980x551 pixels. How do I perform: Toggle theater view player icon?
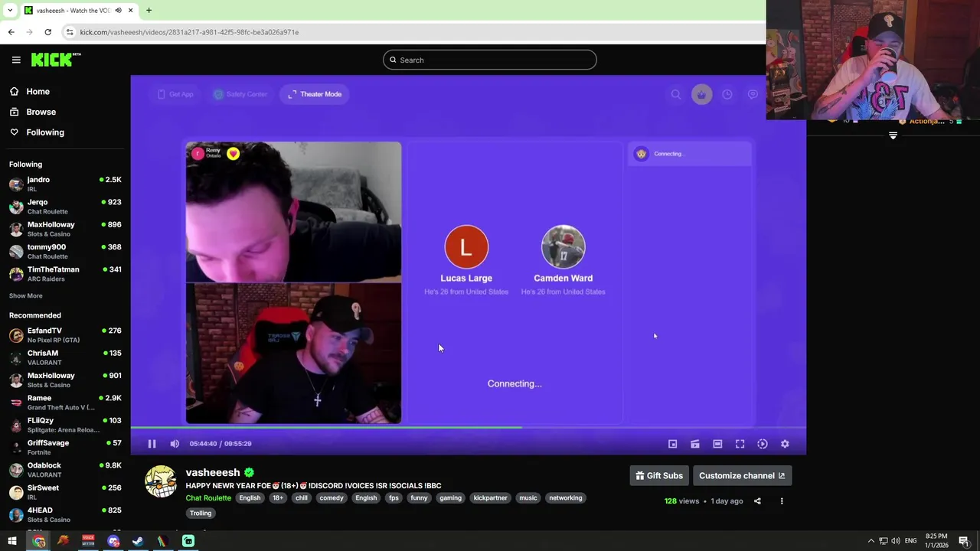click(x=717, y=444)
